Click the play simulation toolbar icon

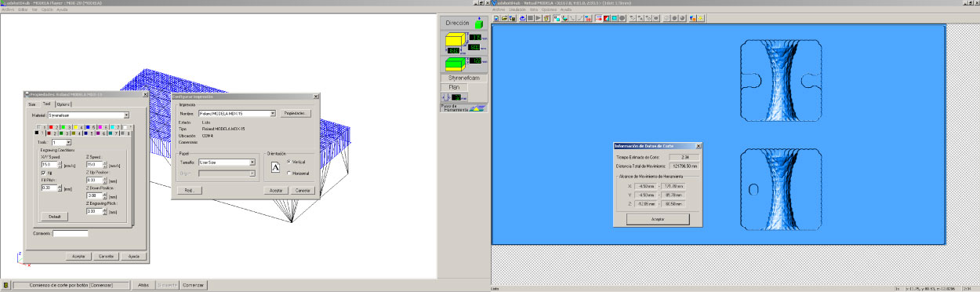point(539,17)
